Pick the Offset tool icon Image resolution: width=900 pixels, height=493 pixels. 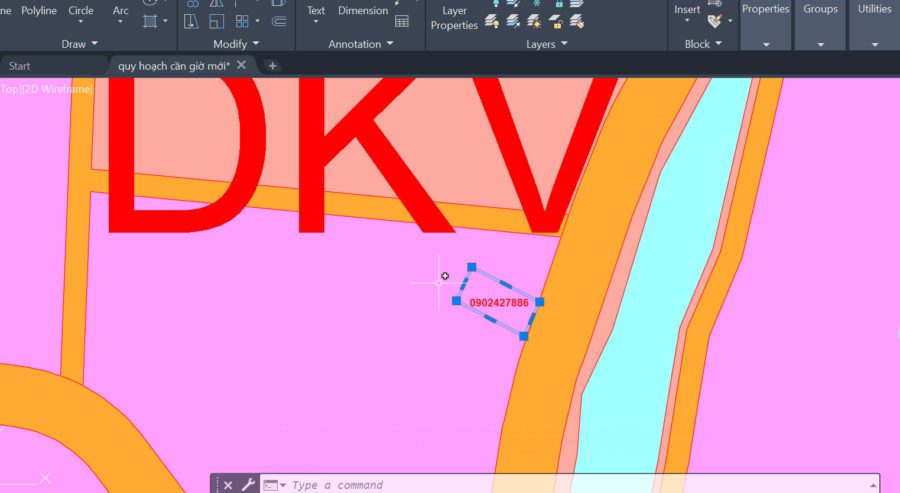pos(279,22)
